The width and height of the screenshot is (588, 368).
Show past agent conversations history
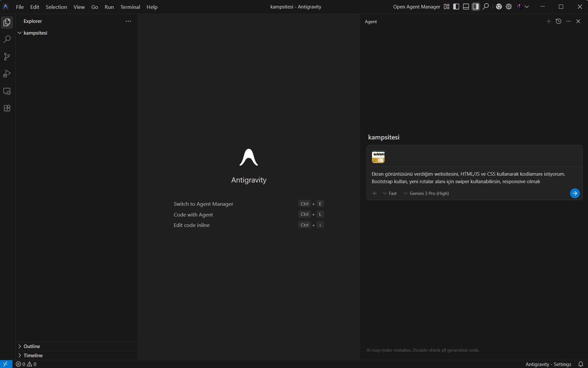click(x=559, y=21)
